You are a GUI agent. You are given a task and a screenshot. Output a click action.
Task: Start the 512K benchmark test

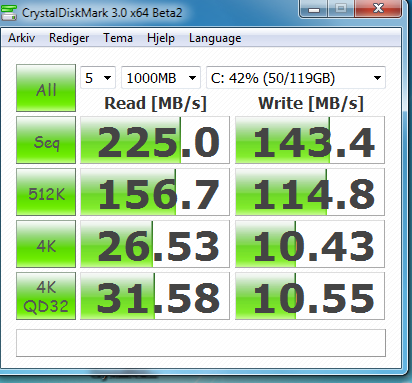[46, 192]
